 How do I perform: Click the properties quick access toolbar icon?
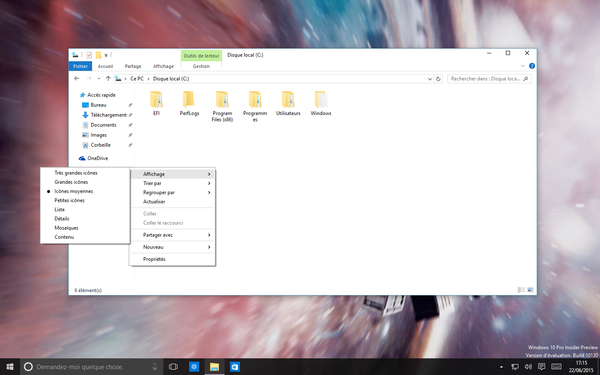click(89, 55)
